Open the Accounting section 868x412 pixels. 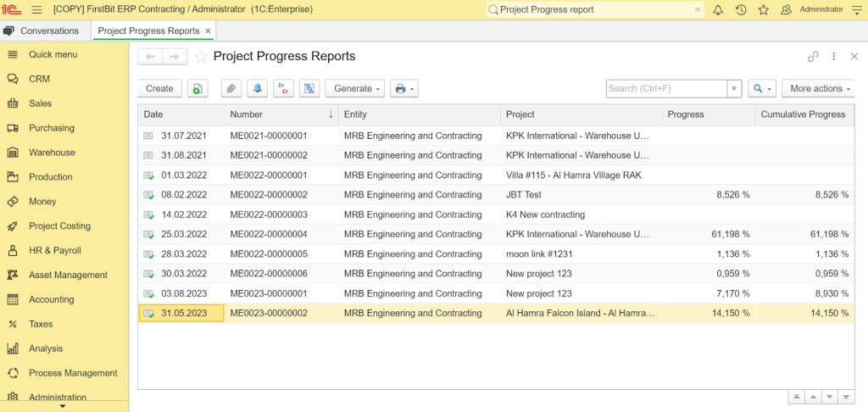click(64, 299)
